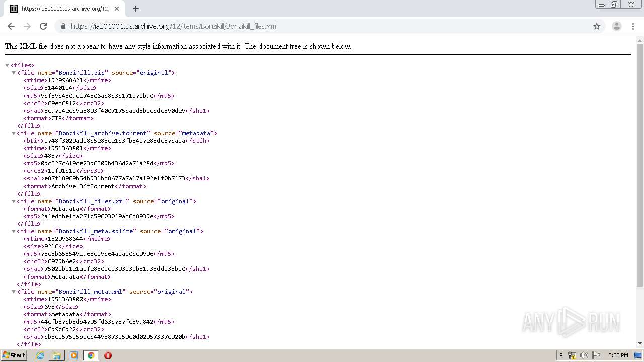Click the mtime value 1529968621

click(x=65, y=80)
